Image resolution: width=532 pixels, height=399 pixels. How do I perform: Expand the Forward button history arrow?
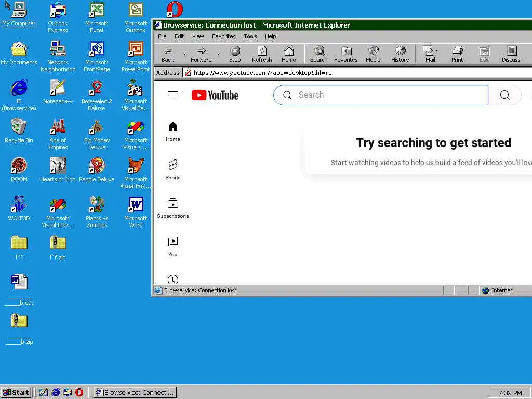(219, 54)
